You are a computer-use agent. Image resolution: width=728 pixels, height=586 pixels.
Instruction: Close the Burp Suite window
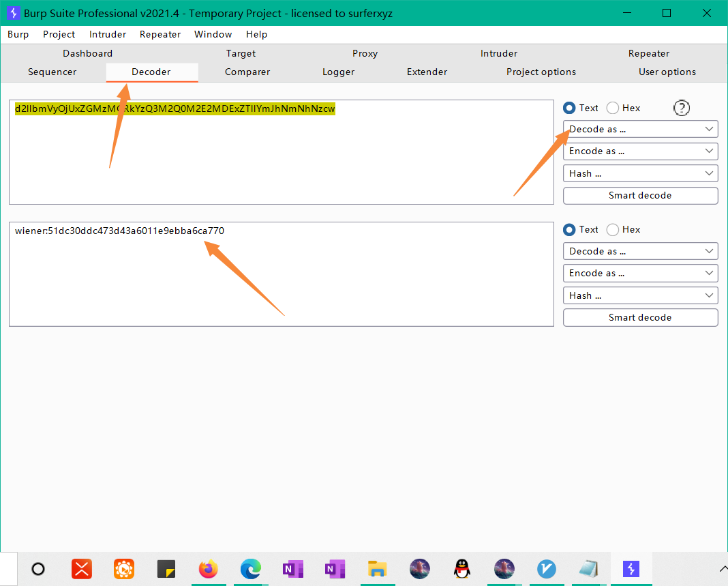coord(707,13)
